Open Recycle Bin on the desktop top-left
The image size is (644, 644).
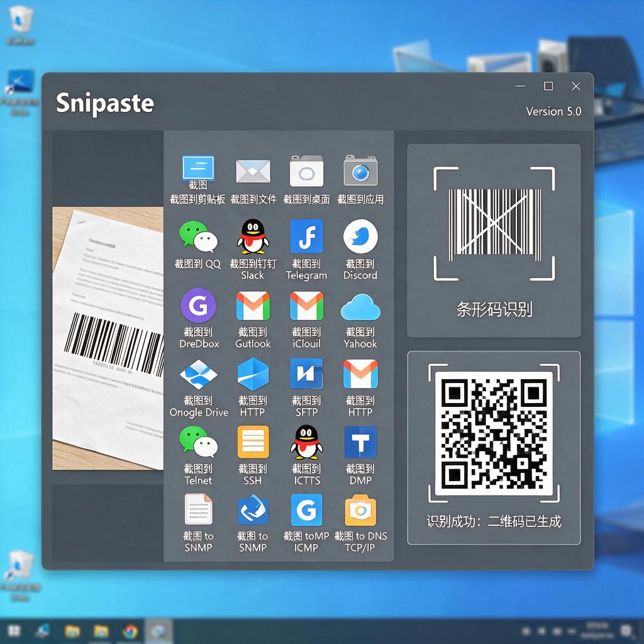[21, 25]
